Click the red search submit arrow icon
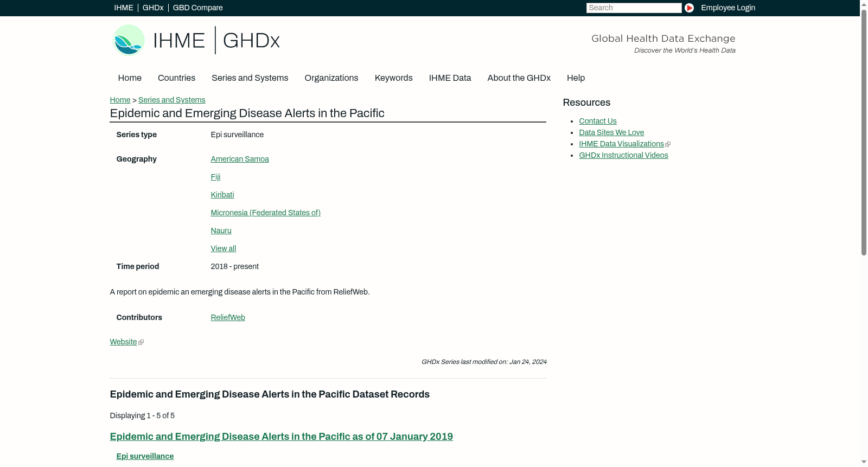The width and height of the screenshot is (868, 467). [689, 8]
